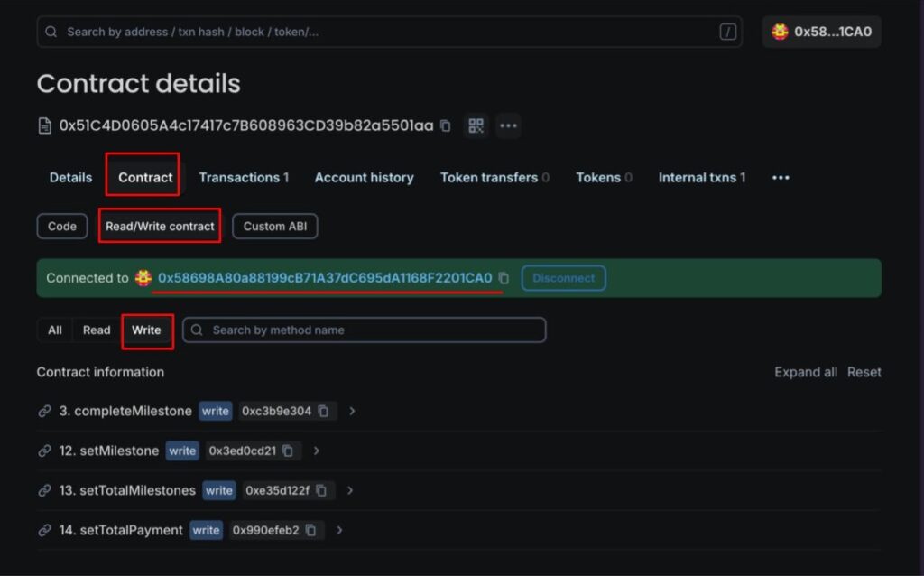Copy the connected wallet address

(x=504, y=278)
